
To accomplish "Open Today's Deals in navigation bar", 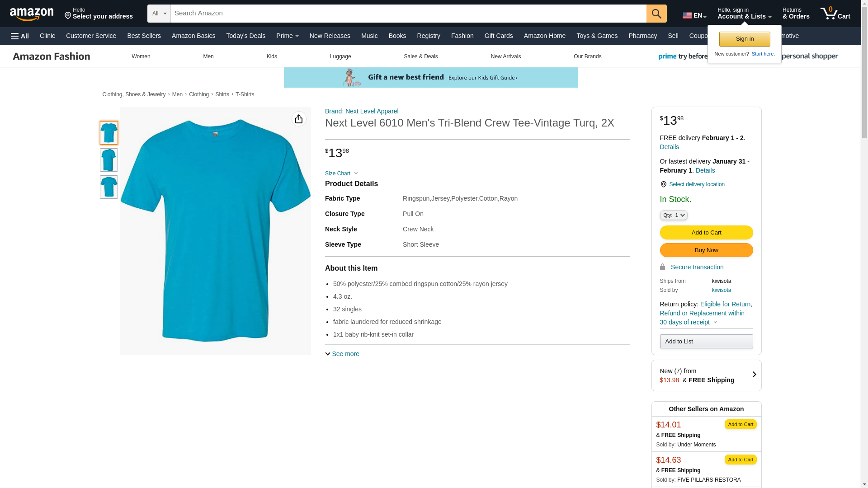I will [x=245, y=36].
